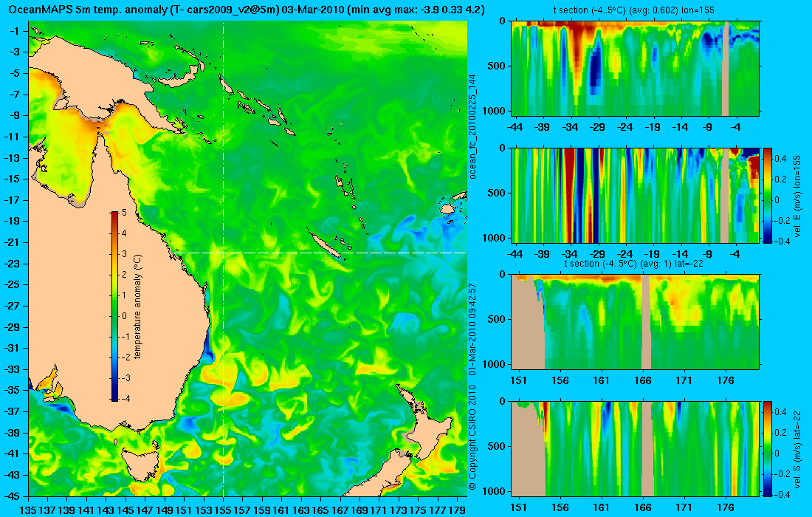Screen dimensions: 812x517
Task: Click the 't section (-4..5°C) (avg: 0.602) lon=155' heading
Action: click(x=634, y=10)
